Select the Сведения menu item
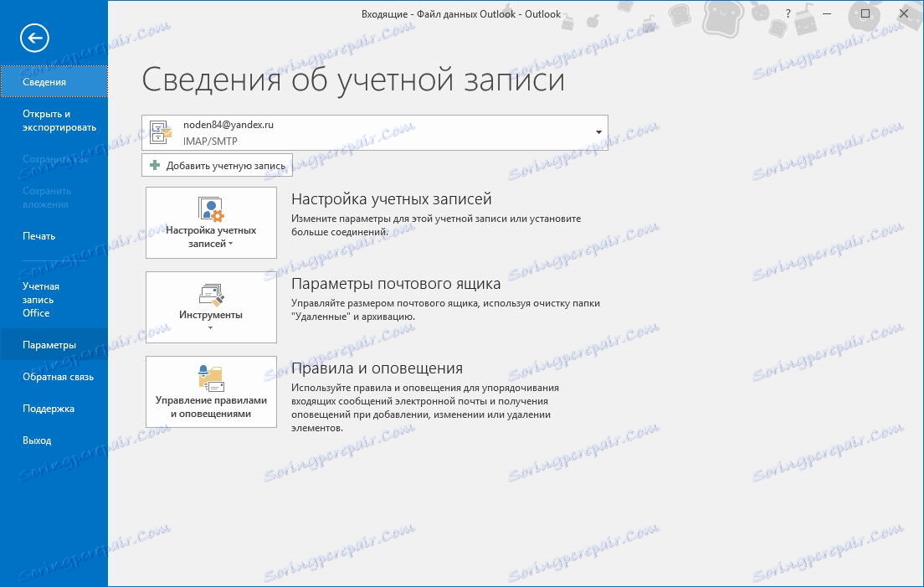The height and width of the screenshot is (587, 924). point(54,81)
